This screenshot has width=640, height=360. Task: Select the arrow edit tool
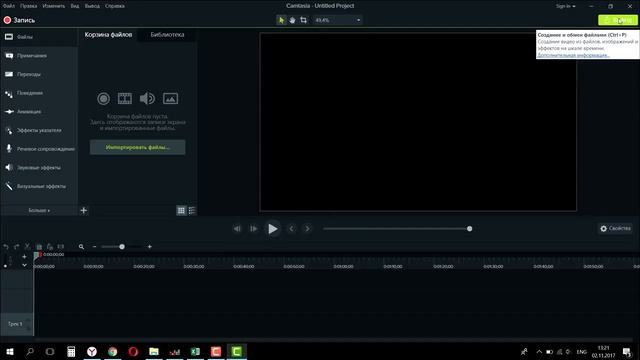click(x=281, y=20)
